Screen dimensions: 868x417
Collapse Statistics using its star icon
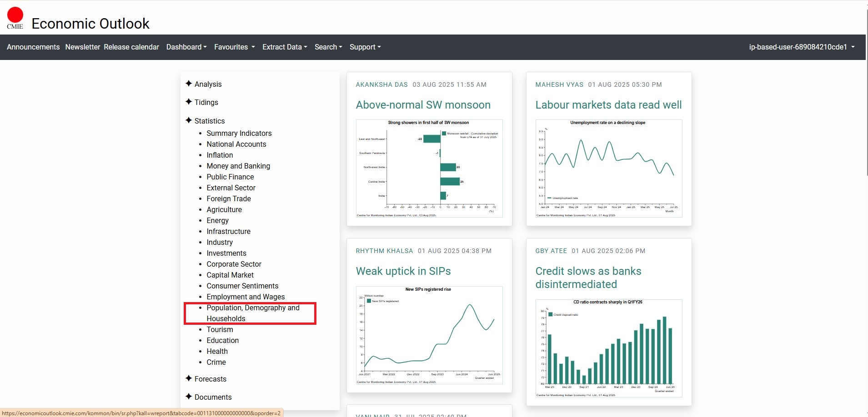pyautogui.click(x=189, y=120)
